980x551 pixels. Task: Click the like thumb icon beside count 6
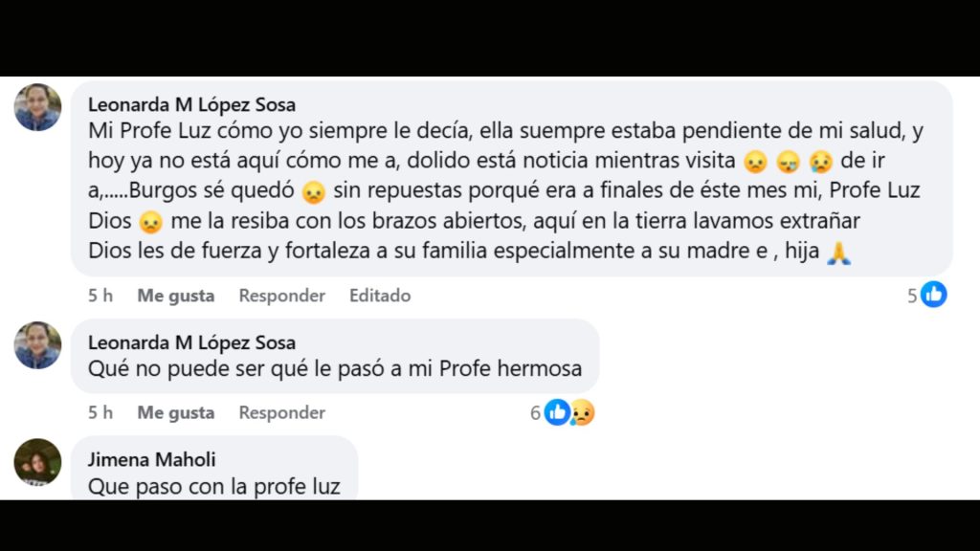[556, 411]
